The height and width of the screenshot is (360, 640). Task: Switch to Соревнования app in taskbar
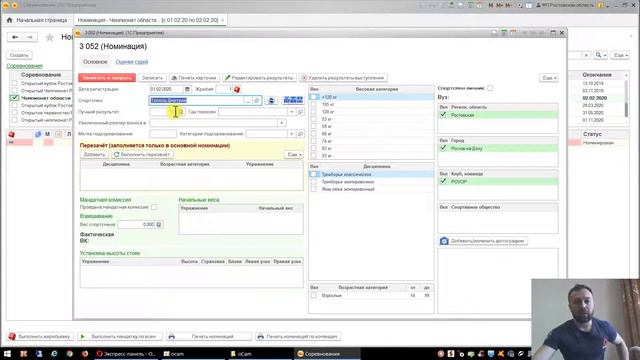tap(327, 354)
